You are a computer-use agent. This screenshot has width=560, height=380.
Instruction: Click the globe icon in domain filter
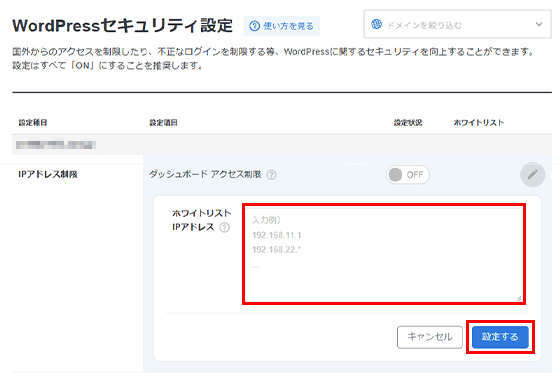click(376, 24)
